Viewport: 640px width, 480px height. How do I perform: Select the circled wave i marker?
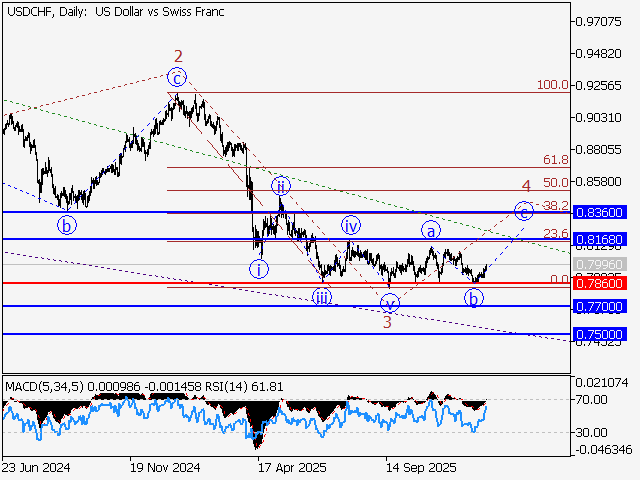[x=259, y=268]
